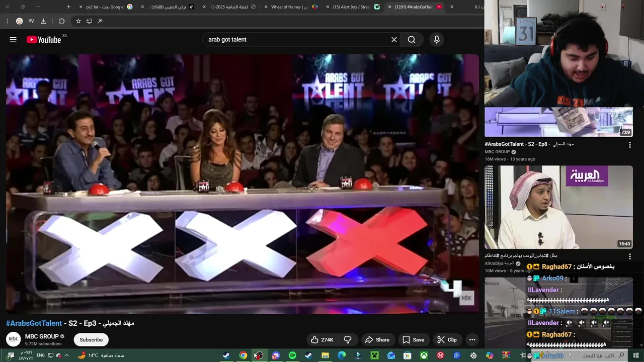
Task: Subscribe to MBC GROUP
Action: tap(91, 340)
